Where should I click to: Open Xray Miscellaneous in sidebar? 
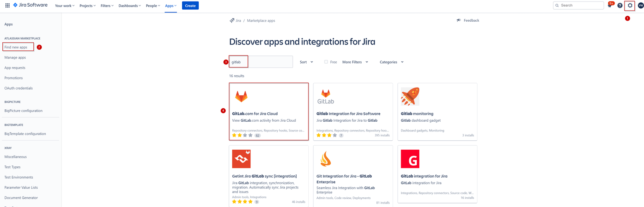pos(15,157)
